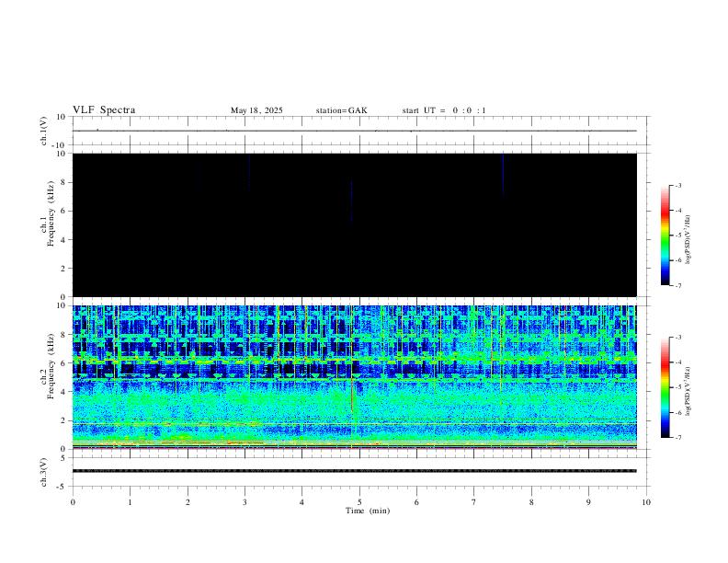This screenshot has height=563, width=728.
Task: Click the time axis tick label "0"
Action: click(x=73, y=502)
